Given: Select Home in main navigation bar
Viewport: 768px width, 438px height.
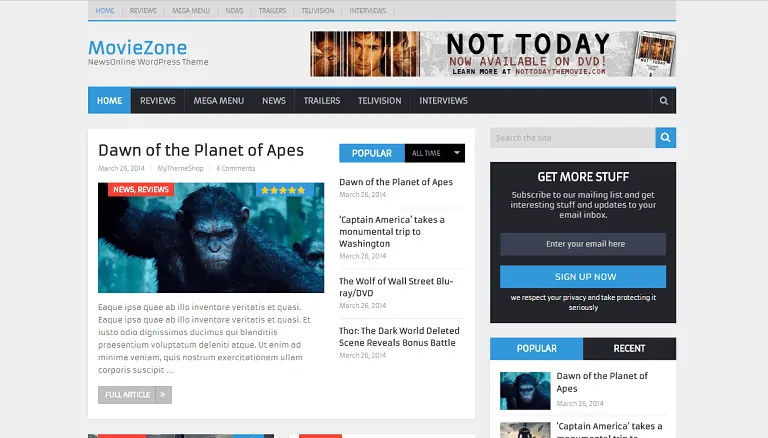Looking at the screenshot, I should tap(109, 101).
